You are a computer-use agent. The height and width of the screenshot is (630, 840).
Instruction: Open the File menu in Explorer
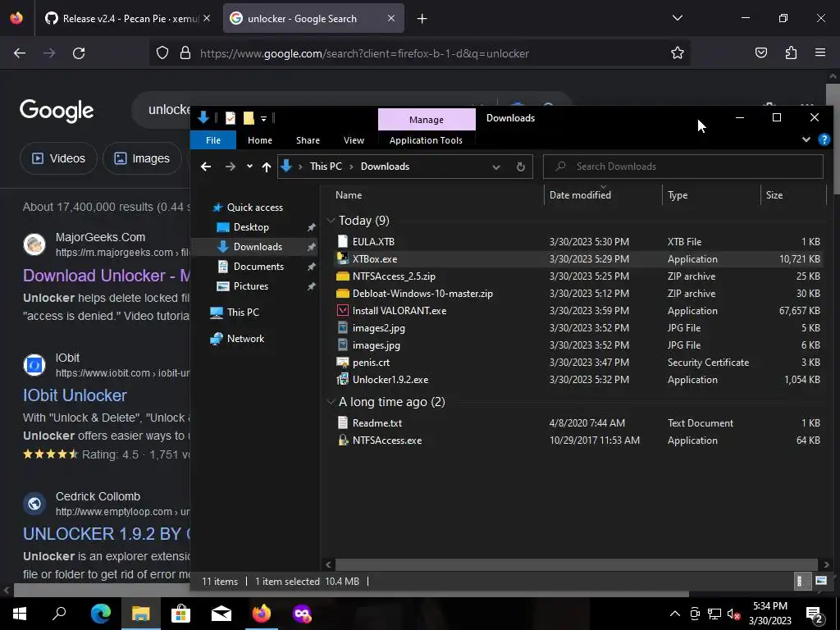coord(213,140)
